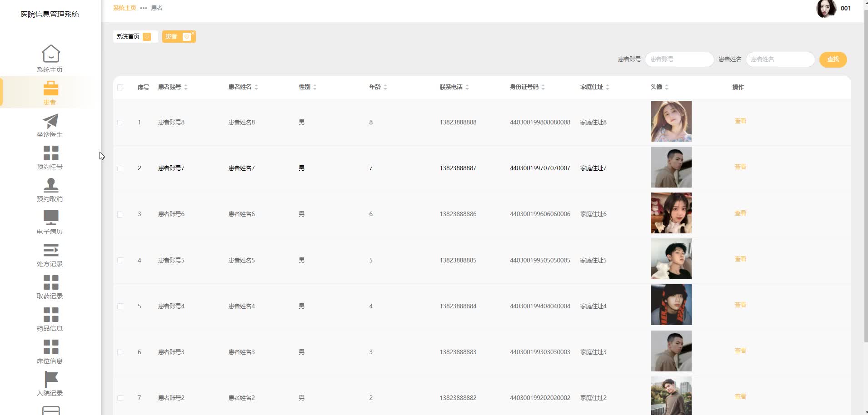Open 预约挂号 appointment registration icon
868x415 pixels.
pyautogui.click(x=50, y=152)
